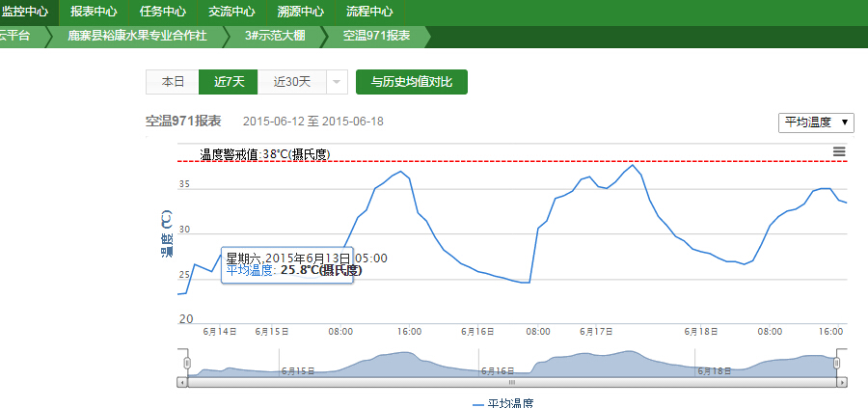Select the 本日 time range
This screenshot has height=408, width=868.
pyautogui.click(x=173, y=82)
